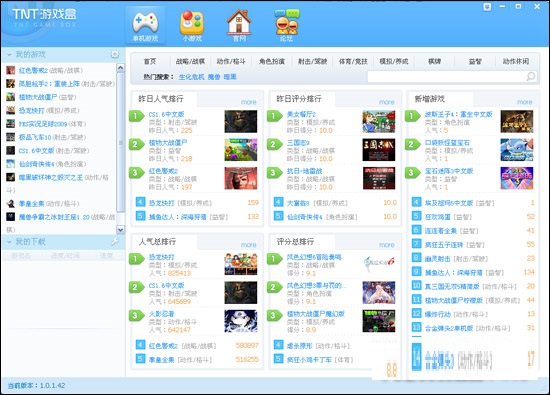This screenshot has width=550, height=395.
Task: Click the 极品飞车10 icon in my games list
Action: point(11,137)
